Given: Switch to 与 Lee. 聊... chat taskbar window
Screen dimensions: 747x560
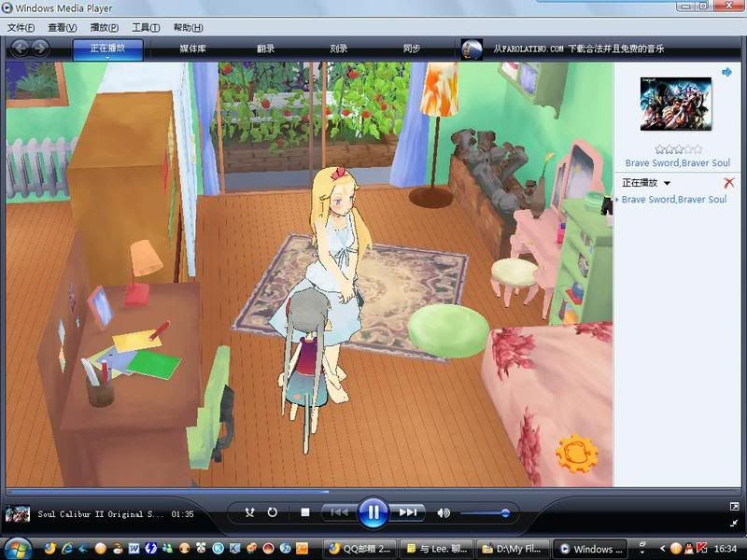Looking at the screenshot, I should coord(437,549).
